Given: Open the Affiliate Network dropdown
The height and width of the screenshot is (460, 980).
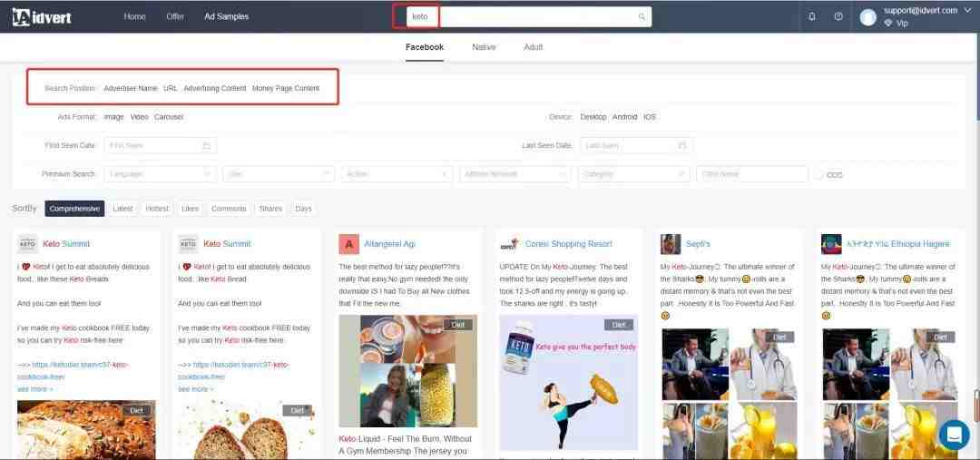Looking at the screenshot, I should (x=515, y=174).
